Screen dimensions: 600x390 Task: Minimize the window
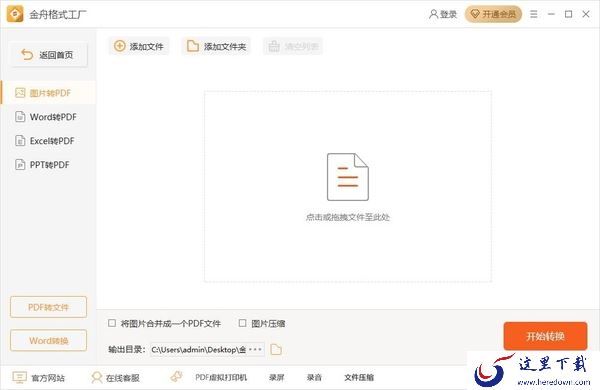click(x=551, y=14)
